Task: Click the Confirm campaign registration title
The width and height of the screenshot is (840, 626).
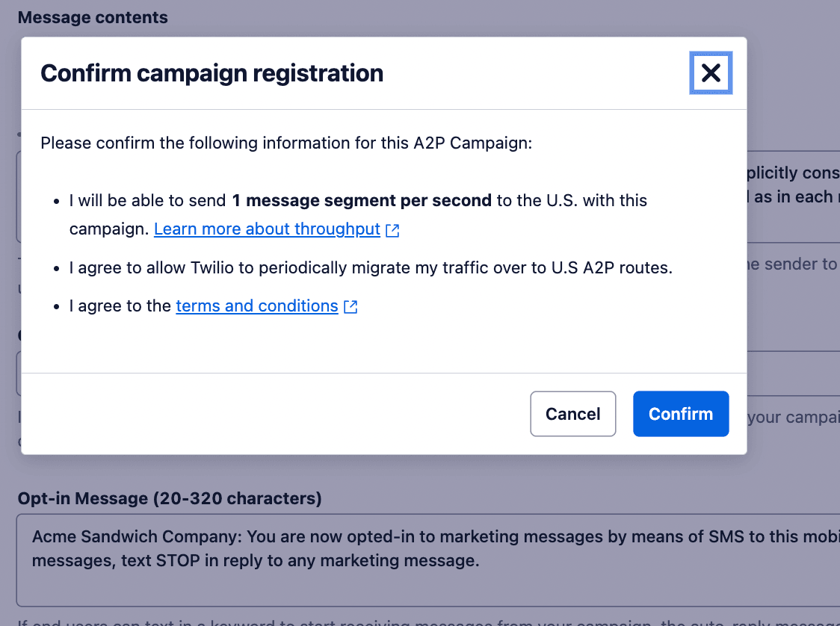Action: click(x=212, y=72)
